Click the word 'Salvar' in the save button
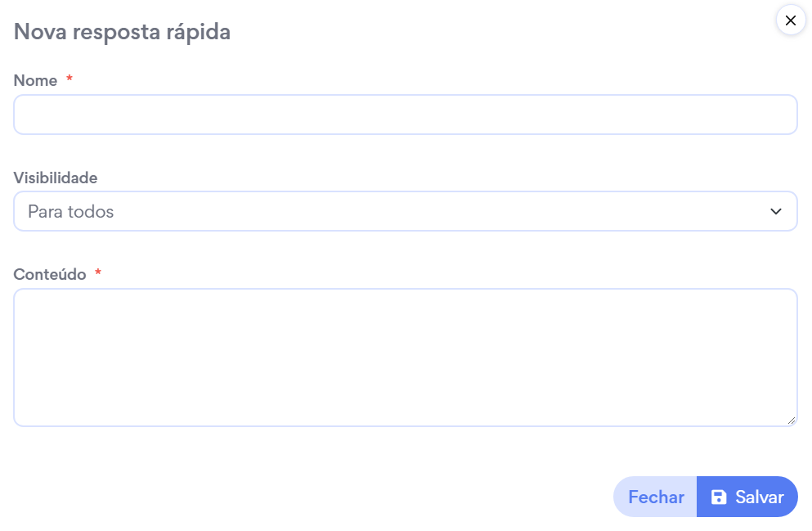The width and height of the screenshot is (812, 531). (759, 497)
